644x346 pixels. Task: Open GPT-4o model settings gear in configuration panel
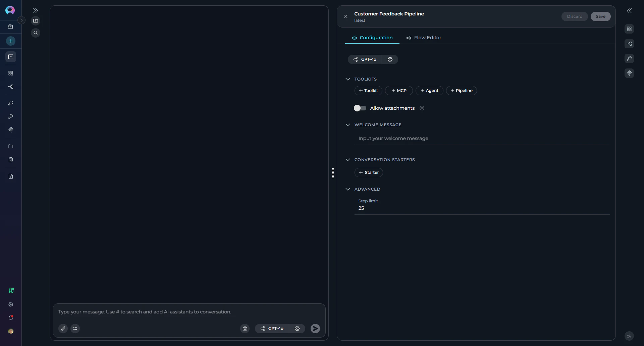pyautogui.click(x=390, y=59)
